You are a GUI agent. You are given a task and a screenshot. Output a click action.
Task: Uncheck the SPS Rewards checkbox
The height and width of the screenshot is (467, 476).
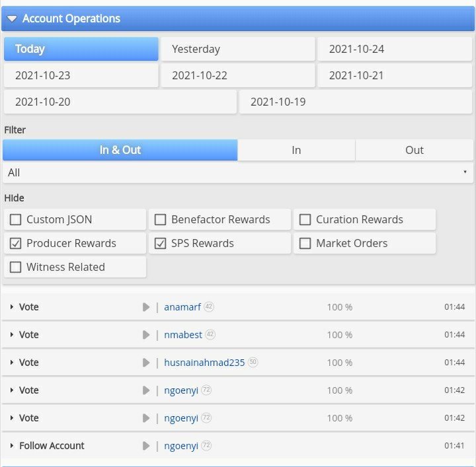point(160,243)
